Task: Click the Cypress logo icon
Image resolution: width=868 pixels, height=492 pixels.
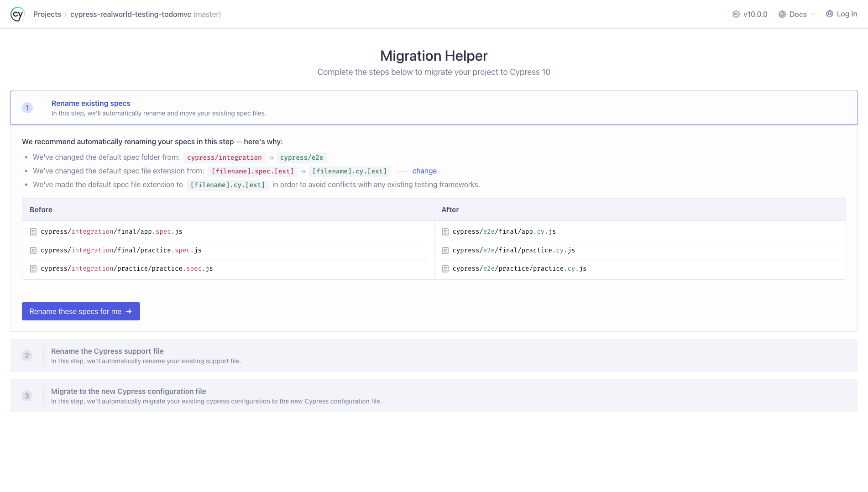Action: coord(17,14)
